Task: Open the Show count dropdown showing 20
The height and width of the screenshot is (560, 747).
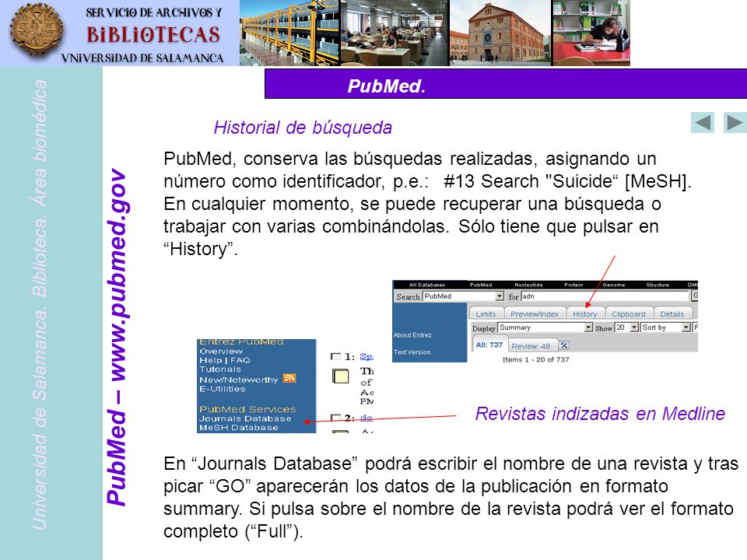Action: (x=626, y=327)
